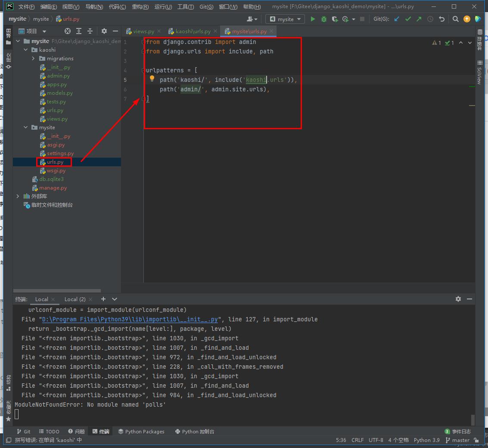488x448 pixels.
Task: Expand all tree nodes icon
Action: coord(79,31)
